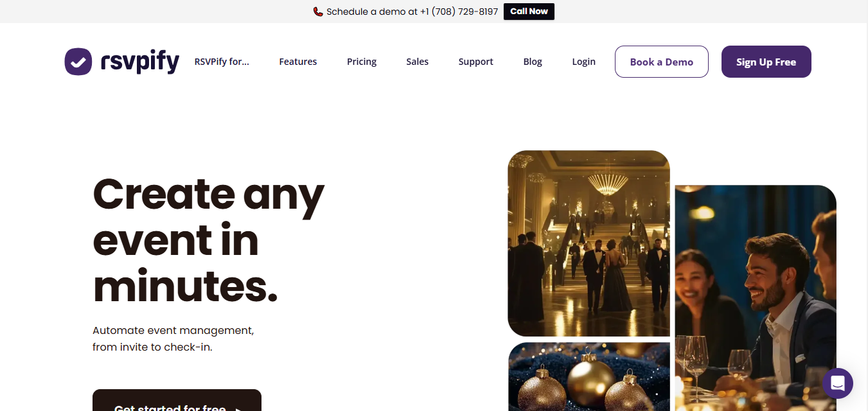
Task: Expand the Support menu
Action: click(475, 62)
